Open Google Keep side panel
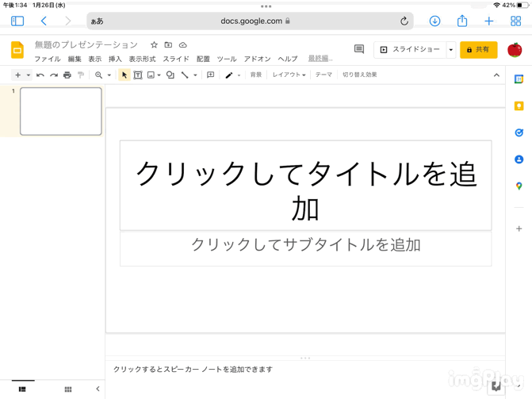The height and width of the screenshot is (399, 532). coord(519,106)
